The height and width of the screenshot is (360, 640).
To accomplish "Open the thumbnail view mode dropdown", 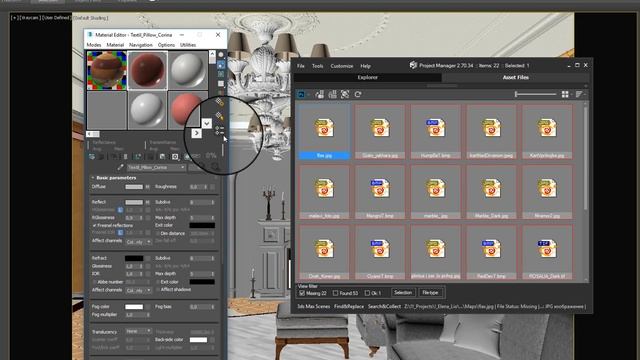I will coord(565,94).
